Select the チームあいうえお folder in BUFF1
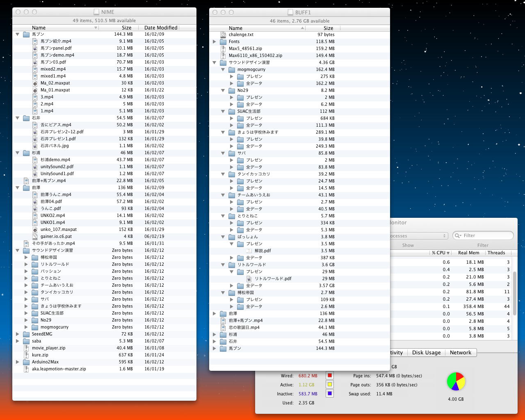525x420 pixels. 299,195
